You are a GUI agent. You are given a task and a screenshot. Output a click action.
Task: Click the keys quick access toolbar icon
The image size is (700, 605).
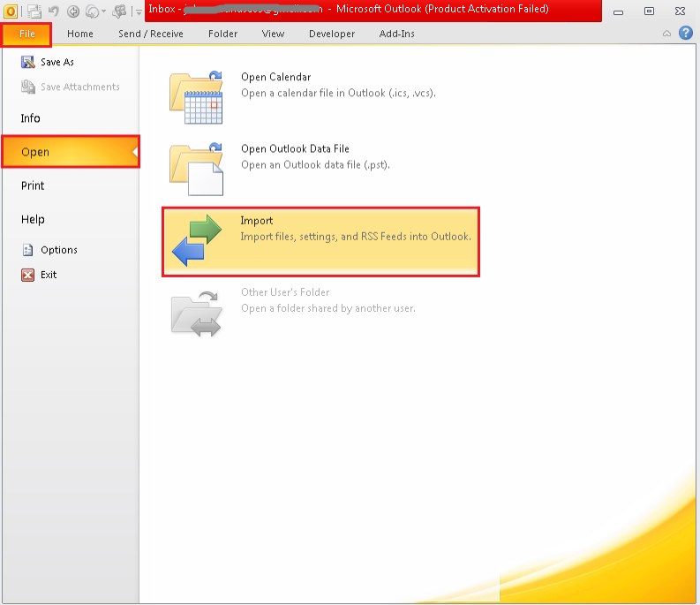coord(119,11)
